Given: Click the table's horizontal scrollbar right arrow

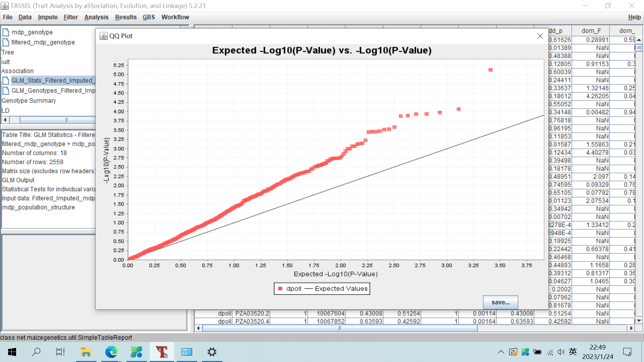Looking at the screenshot, I should [632, 328].
